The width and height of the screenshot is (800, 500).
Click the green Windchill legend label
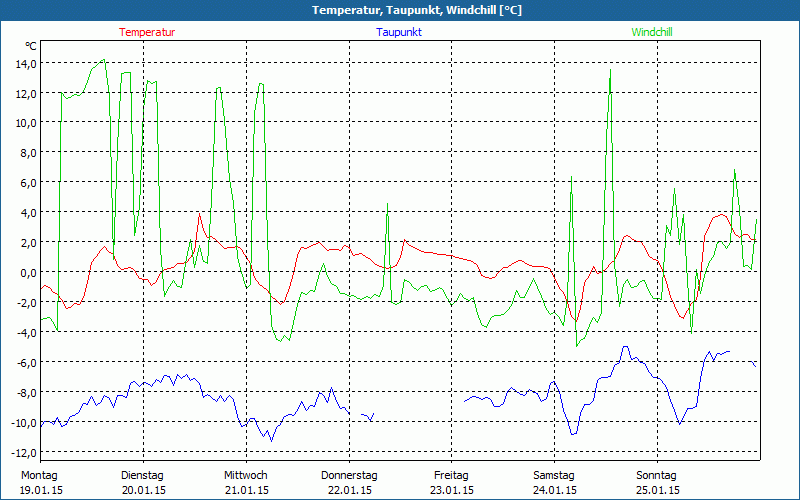pyautogui.click(x=652, y=32)
